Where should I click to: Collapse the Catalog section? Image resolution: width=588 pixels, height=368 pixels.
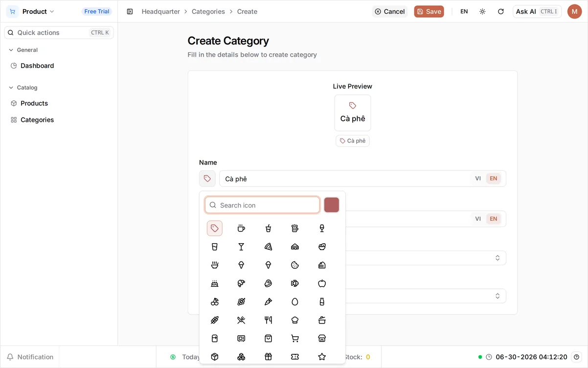23,88
